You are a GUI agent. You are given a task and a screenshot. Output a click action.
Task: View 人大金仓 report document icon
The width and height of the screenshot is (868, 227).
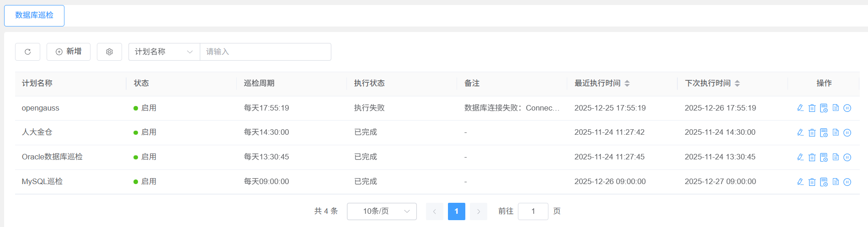(x=836, y=132)
